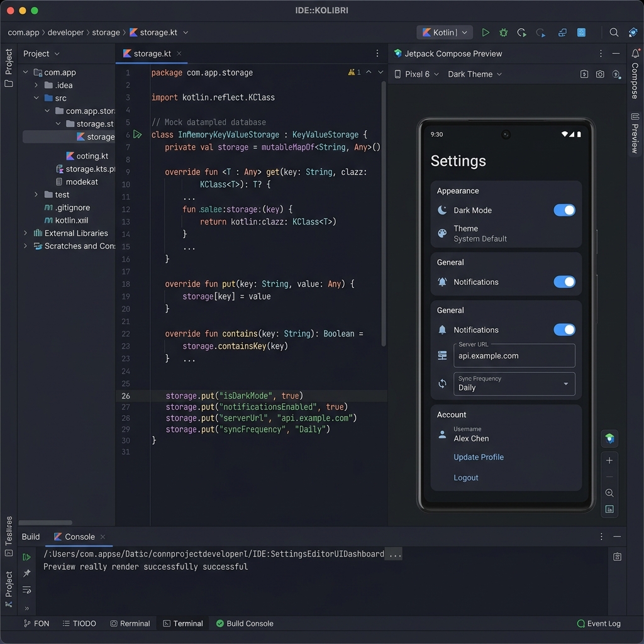Click the project tree horizontal scrollbar
644x644 pixels.
coord(45,523)
